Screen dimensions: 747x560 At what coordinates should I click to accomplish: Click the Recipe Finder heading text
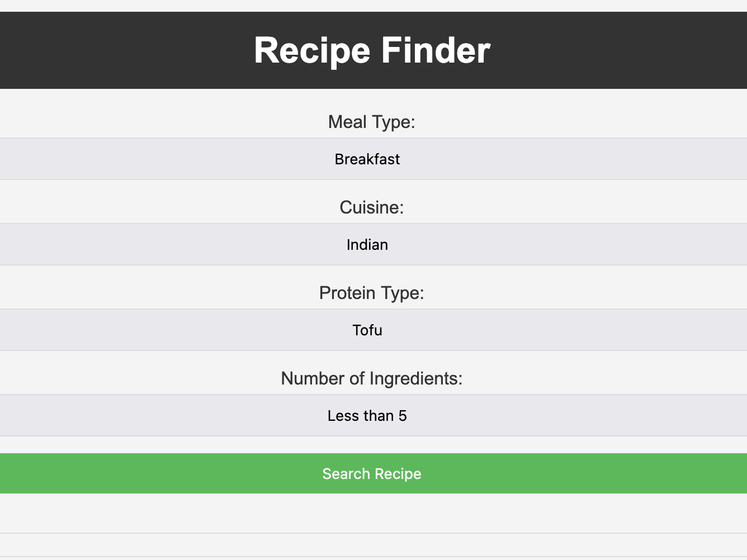click(x=372, y=50)
